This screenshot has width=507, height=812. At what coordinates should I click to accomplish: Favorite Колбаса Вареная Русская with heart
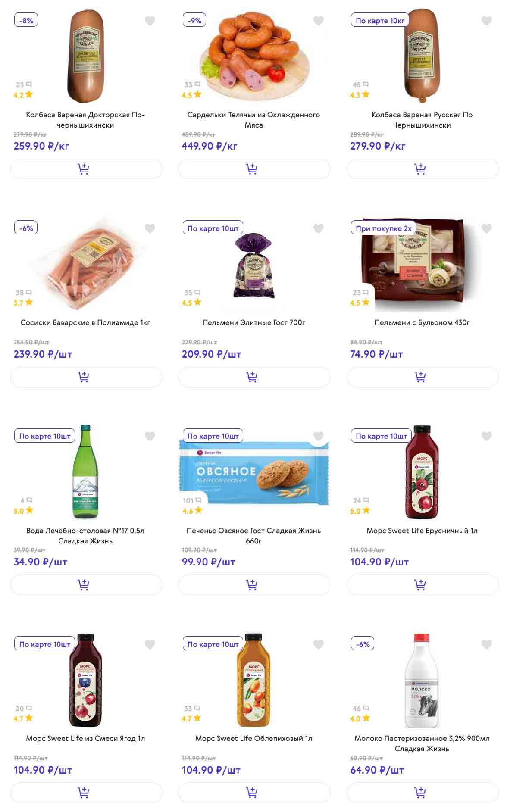tap(486, 21)
